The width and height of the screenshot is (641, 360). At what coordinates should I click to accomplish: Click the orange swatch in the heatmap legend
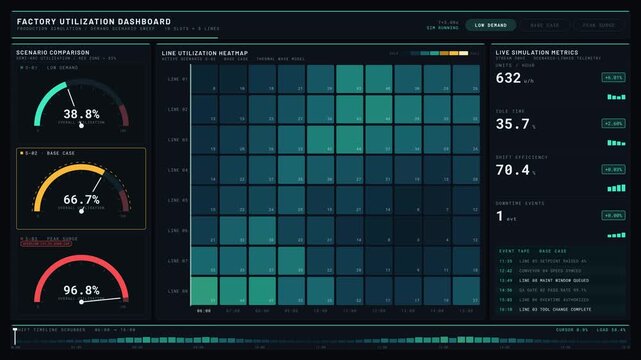[x=444, y=53]
